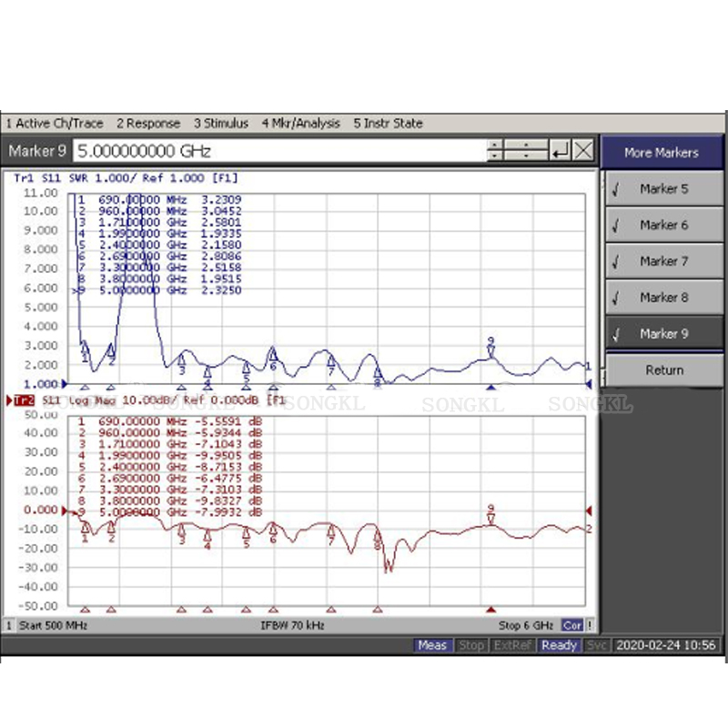Click the Marker 9 frequency input field
Image resolution: width=728 pixels, height=728 pixels.
click(x=279, y=151)
